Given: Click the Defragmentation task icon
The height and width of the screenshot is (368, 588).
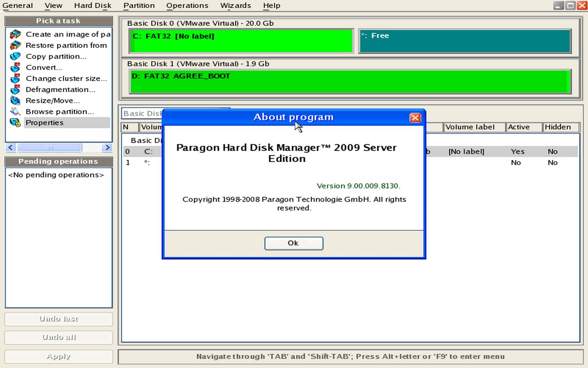Looking at the screenshot, I should point(16,90).
